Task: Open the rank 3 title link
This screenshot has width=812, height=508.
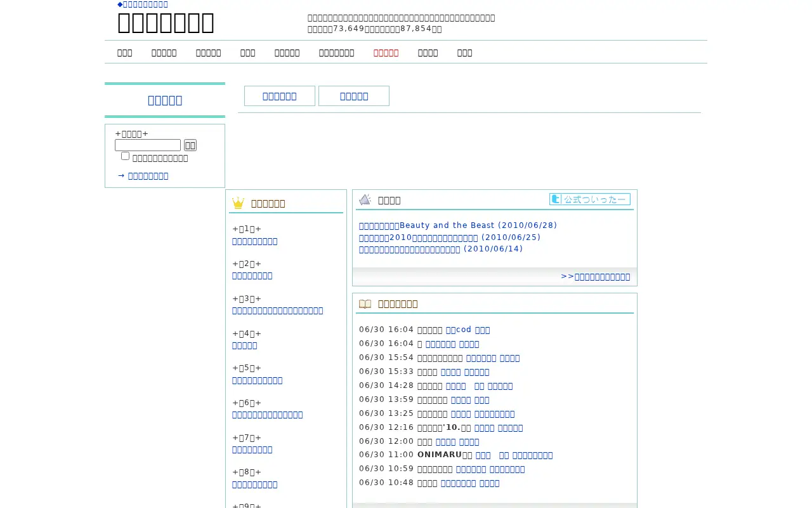Action: 278,311
